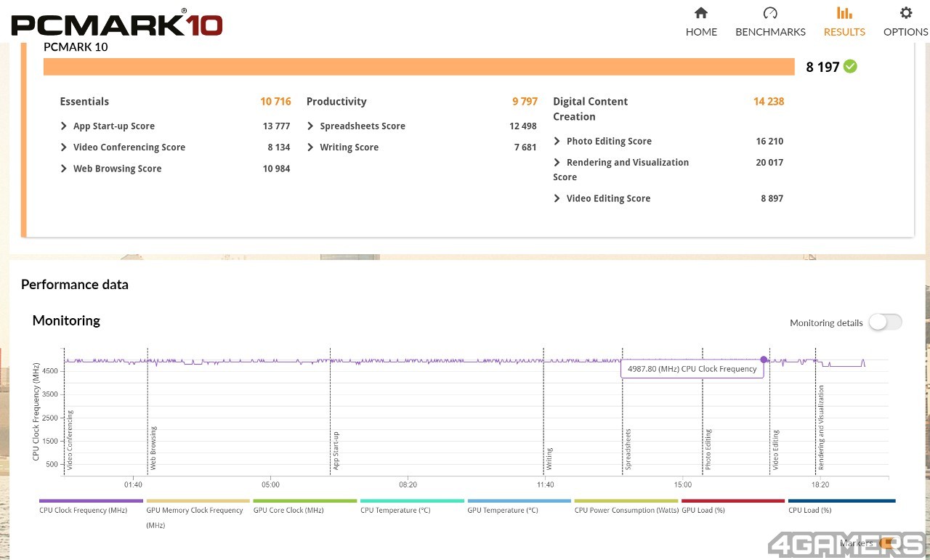The width and height of the screenshot is (930, 560).
Task: Select the CPU Temperature legend swatch
Action: click(412, 500)
